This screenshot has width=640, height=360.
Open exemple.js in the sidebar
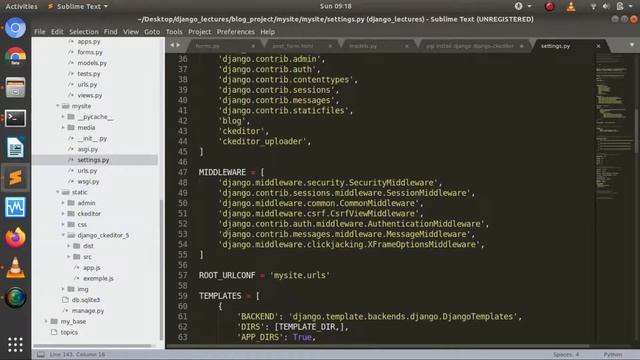[x=98, y=278]
